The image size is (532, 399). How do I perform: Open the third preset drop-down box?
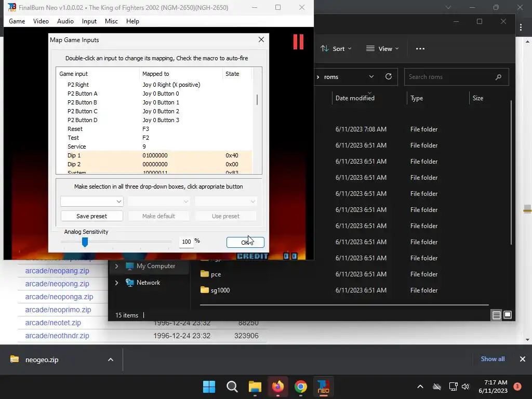click(225, 201)
